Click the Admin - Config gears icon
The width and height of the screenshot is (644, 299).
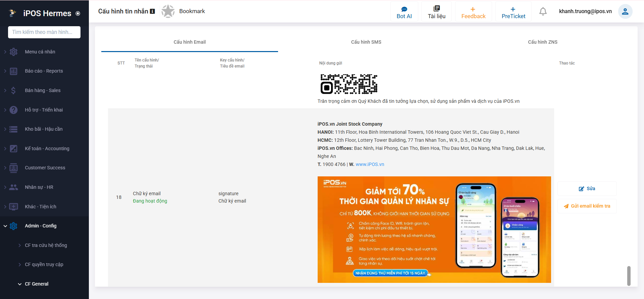pos(13,226)
